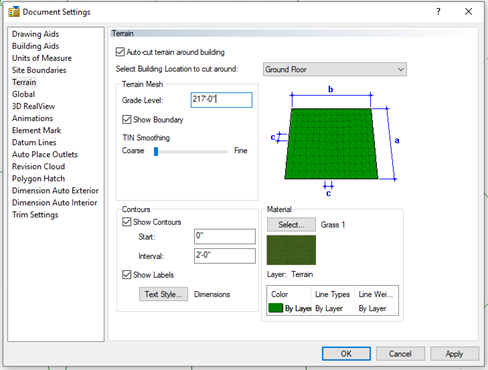Open Auto Place Outlets settings

pos(45,154)
